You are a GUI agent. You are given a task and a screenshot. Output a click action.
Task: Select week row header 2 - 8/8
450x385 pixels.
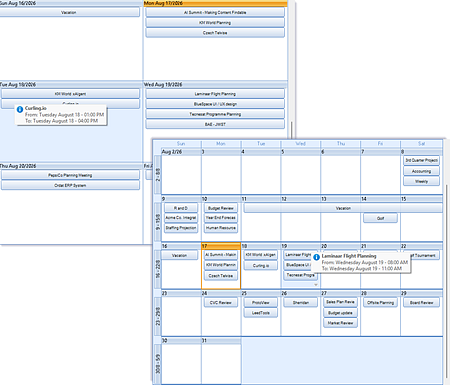(x=158, y=174)
